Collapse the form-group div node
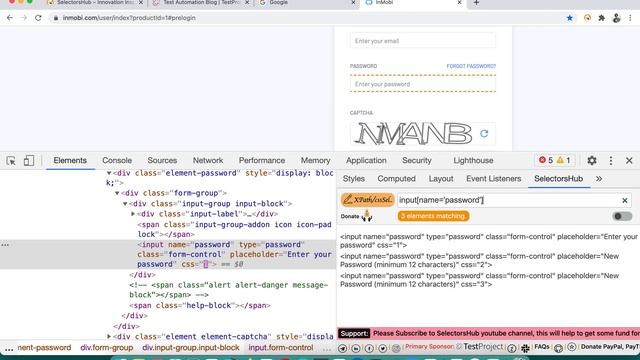Viewport: 640px width, 360px height. point(117,193)
